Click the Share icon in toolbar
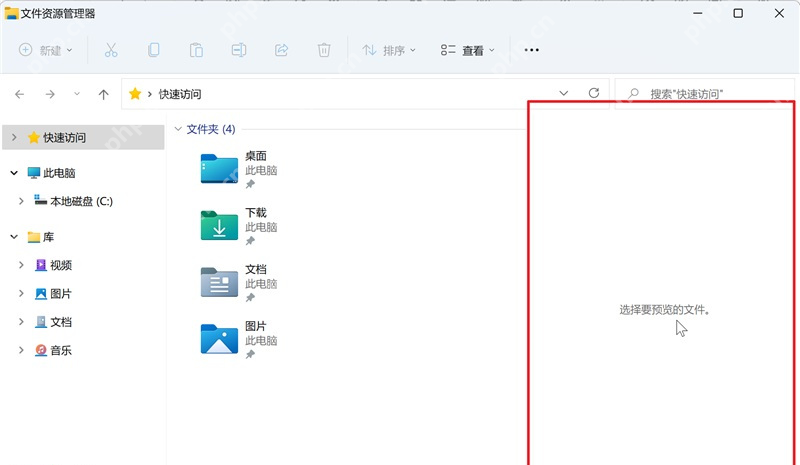800x465 pixels. point(281,50)
